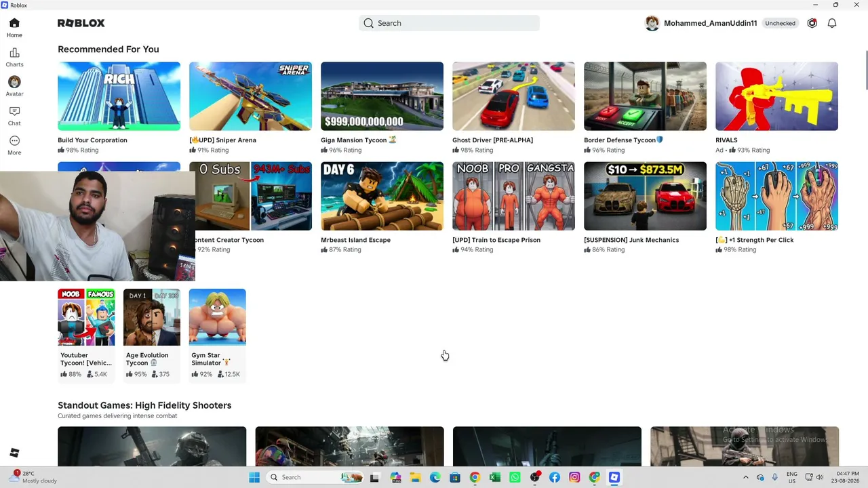Click the profile avatar next to username
The image size is (868, 488).
[x=652, y=23]
